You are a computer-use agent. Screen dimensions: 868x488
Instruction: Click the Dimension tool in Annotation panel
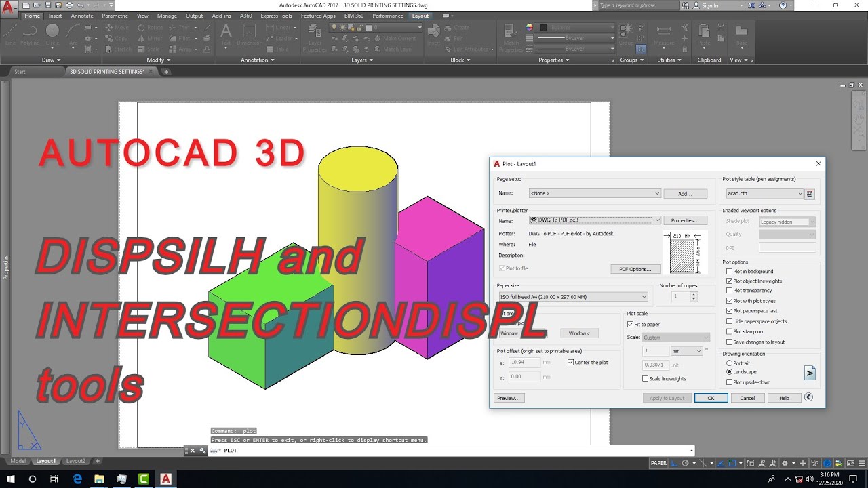click(250, 35)
